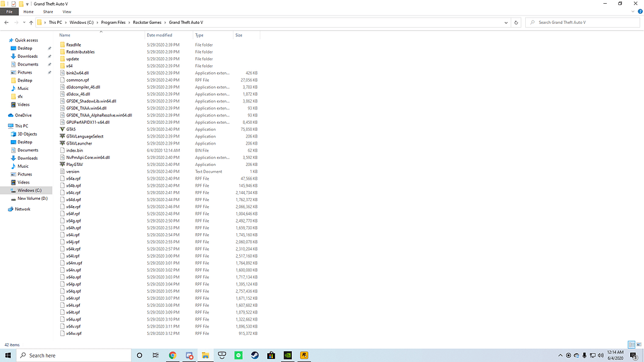Viewport: 644px width, 362px height.
Task: Switch to the Share ribbon tab
Action: coord(47,11)
